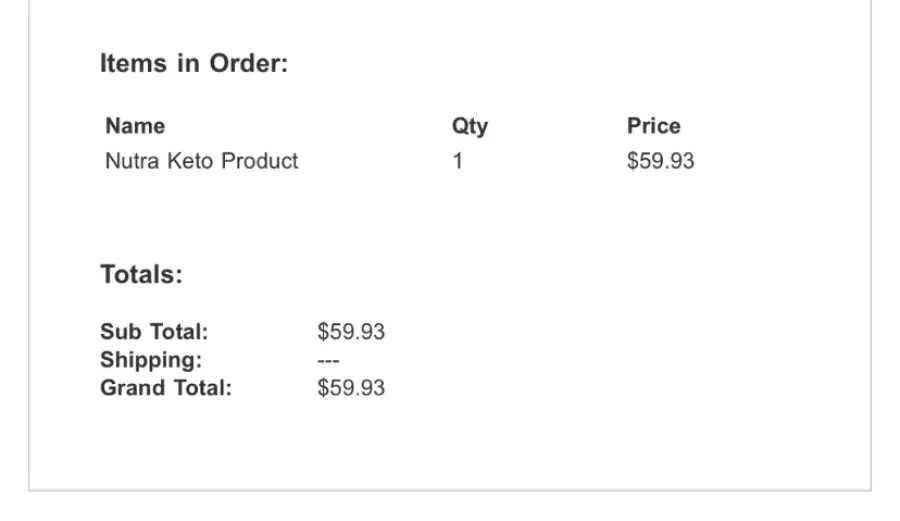
Task: Select the Name column header
Action: coord(135,126)
